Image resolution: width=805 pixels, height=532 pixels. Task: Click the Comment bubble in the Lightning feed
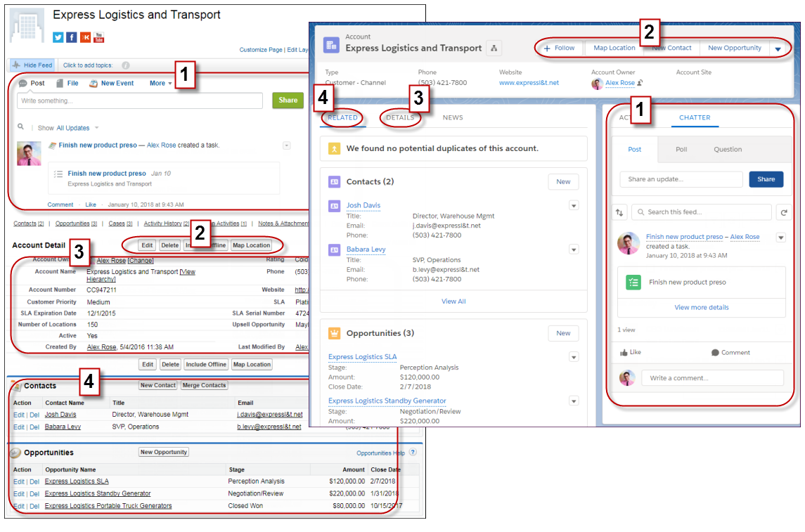coord(715,353)
